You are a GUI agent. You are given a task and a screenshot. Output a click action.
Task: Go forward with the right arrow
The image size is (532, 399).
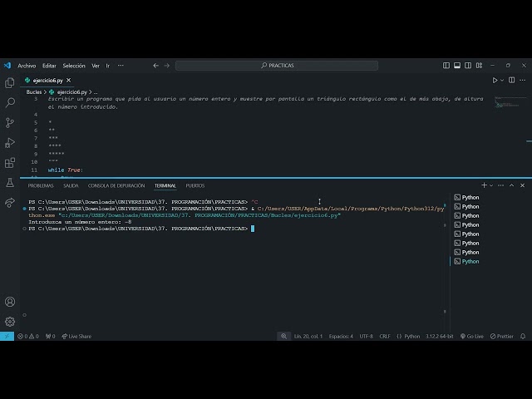pyautogui.click(x=166, y=66)
